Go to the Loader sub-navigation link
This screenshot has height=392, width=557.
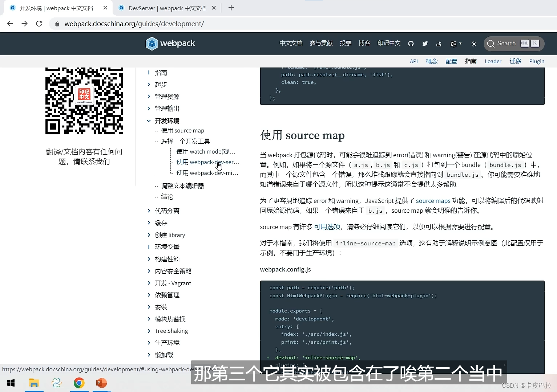[x=493, y=61]
